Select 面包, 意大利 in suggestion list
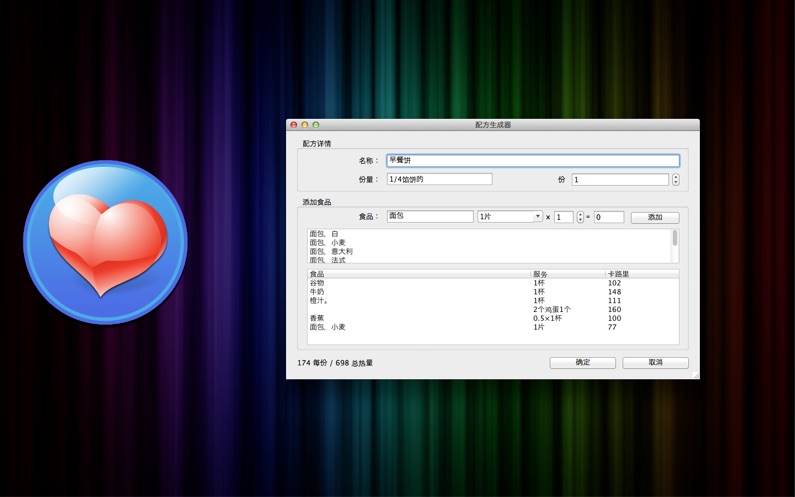The image size is (795, 497). [331, 251]
